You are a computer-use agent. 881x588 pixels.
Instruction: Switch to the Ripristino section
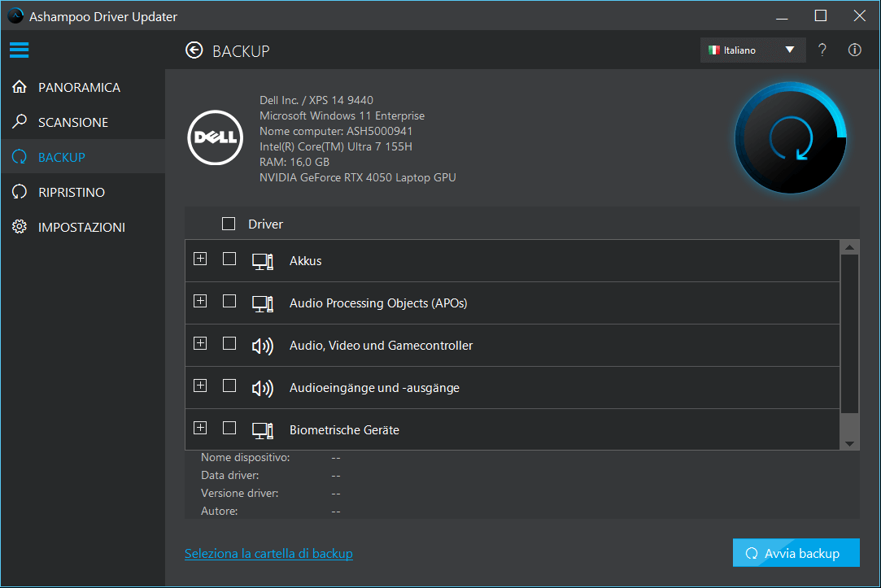[x=73, y=192]
